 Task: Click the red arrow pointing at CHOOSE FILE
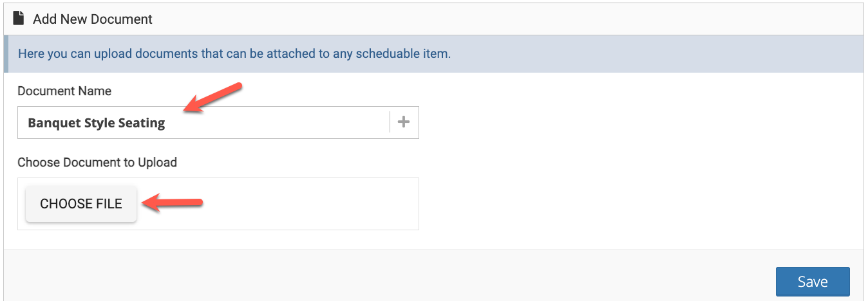tap(173, 204)
